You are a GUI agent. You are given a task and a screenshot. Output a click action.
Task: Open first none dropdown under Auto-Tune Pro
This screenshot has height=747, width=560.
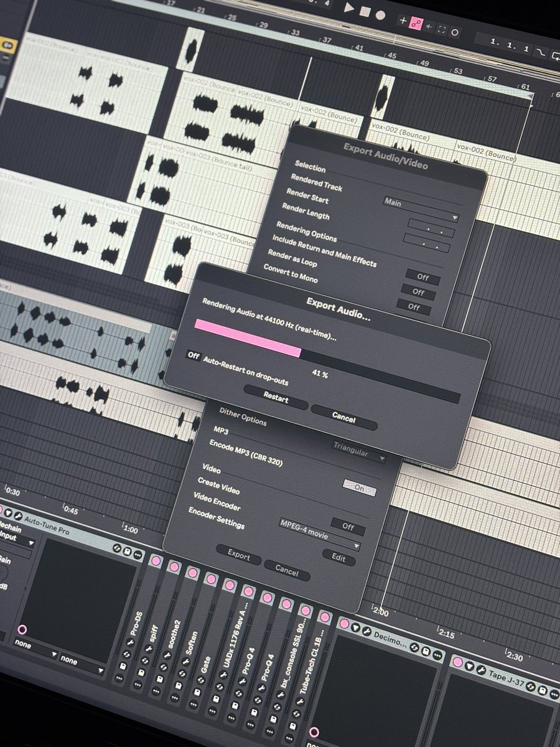tap(35, 647)
